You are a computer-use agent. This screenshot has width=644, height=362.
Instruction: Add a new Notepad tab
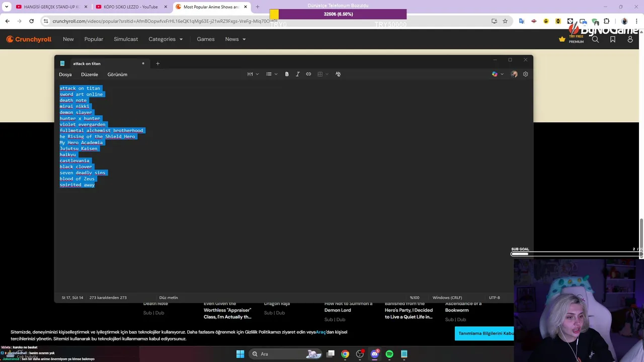click(x=157, y=63)
